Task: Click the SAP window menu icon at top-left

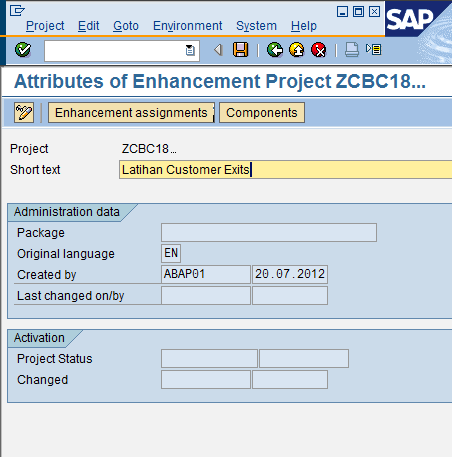Action: (17, 10)
